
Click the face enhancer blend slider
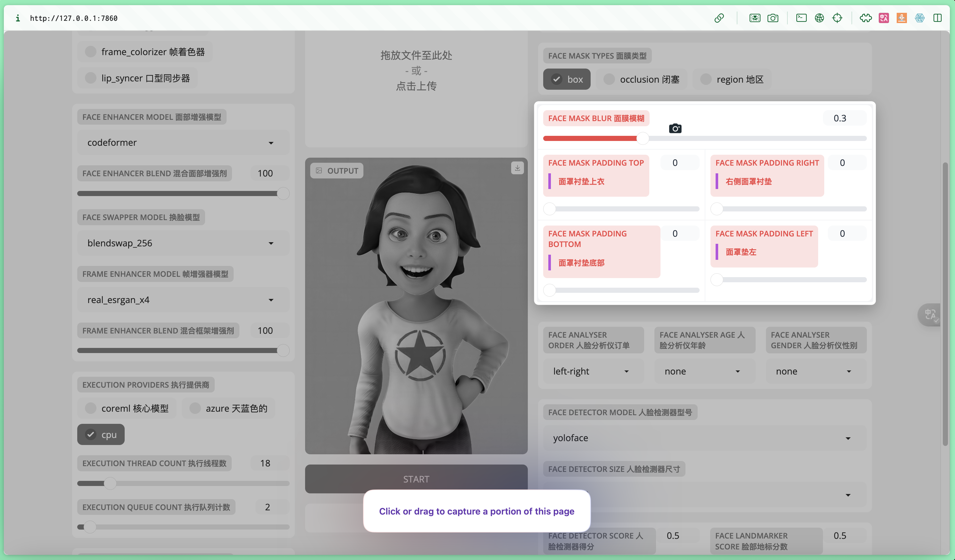[183, 193]
